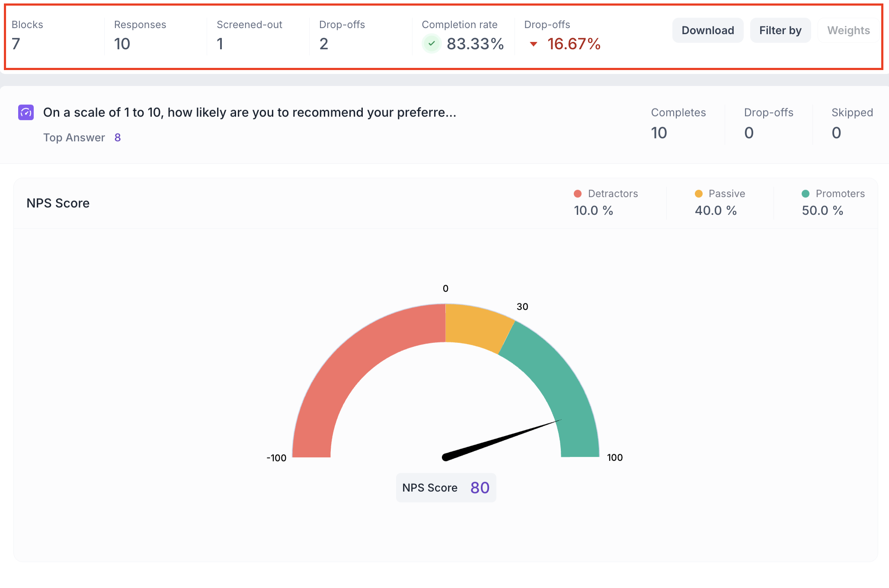Image resolution: width=889 pixels, height=588 pixels.
Task: Click the orange Passive legend dot
Action: [698, 194]
